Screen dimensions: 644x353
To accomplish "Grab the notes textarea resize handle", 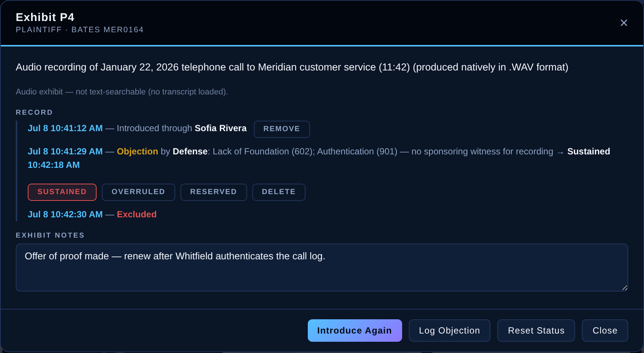I will pyautogui.click(x=625, y=288).
